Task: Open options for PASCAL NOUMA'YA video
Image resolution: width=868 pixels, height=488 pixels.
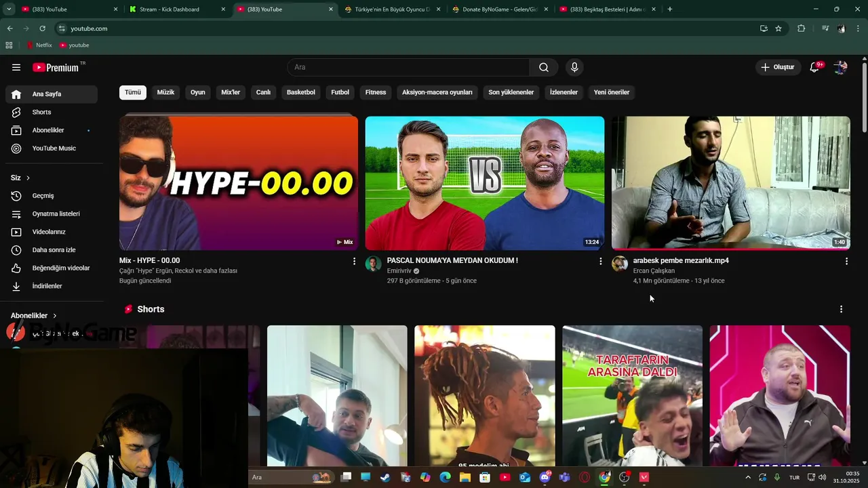Action: [600, 261]
